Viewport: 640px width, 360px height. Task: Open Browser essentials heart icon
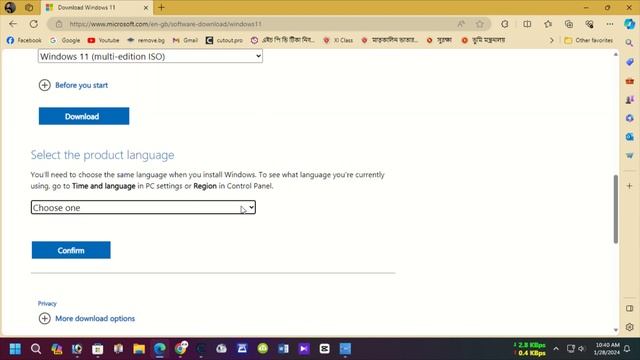589,24
